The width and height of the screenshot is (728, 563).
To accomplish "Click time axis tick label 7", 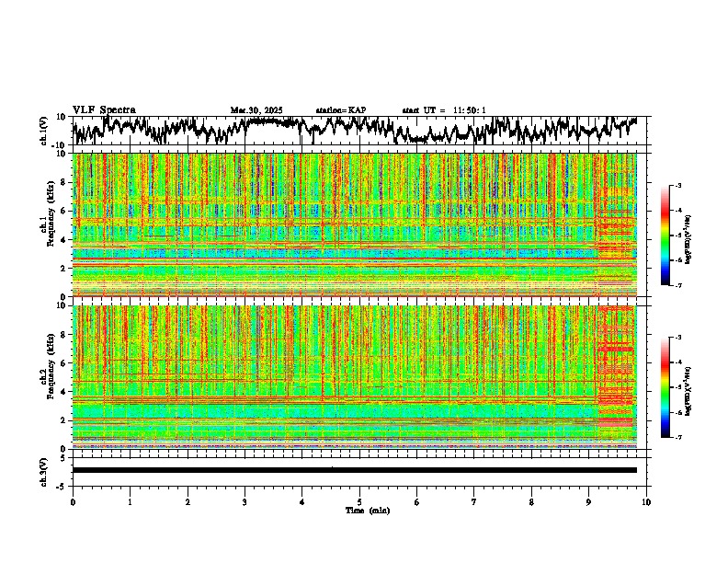I will 474,502.
